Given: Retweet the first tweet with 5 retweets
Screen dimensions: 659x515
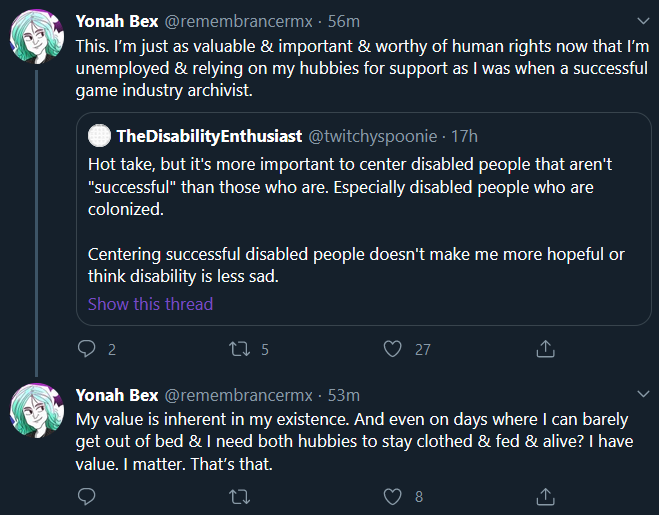Looking at the screenshot, I should 240,349.
